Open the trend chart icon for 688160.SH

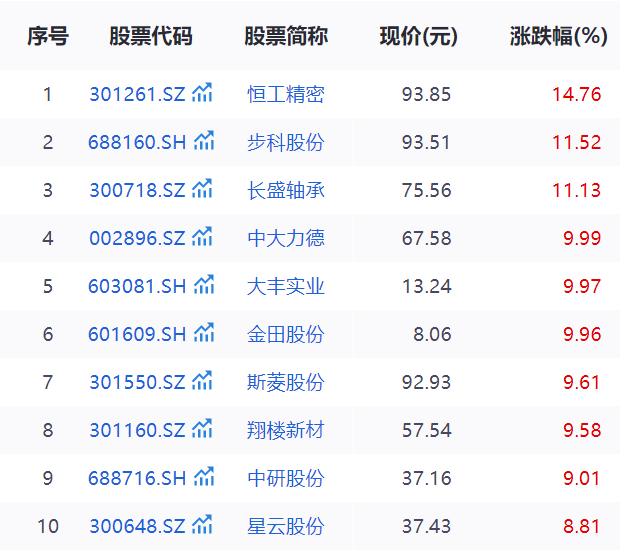click(x=203, y=142)
